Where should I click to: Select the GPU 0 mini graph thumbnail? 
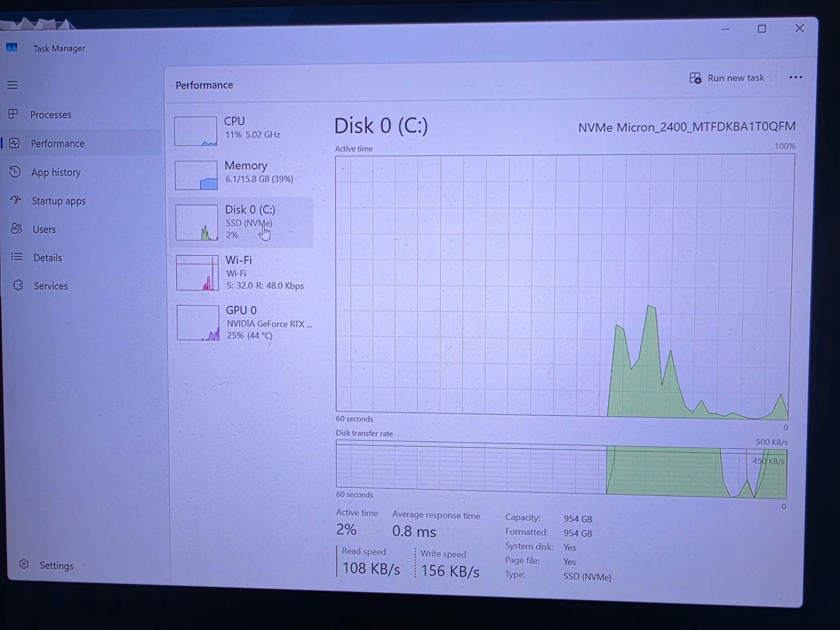click(x=198, y=323)
